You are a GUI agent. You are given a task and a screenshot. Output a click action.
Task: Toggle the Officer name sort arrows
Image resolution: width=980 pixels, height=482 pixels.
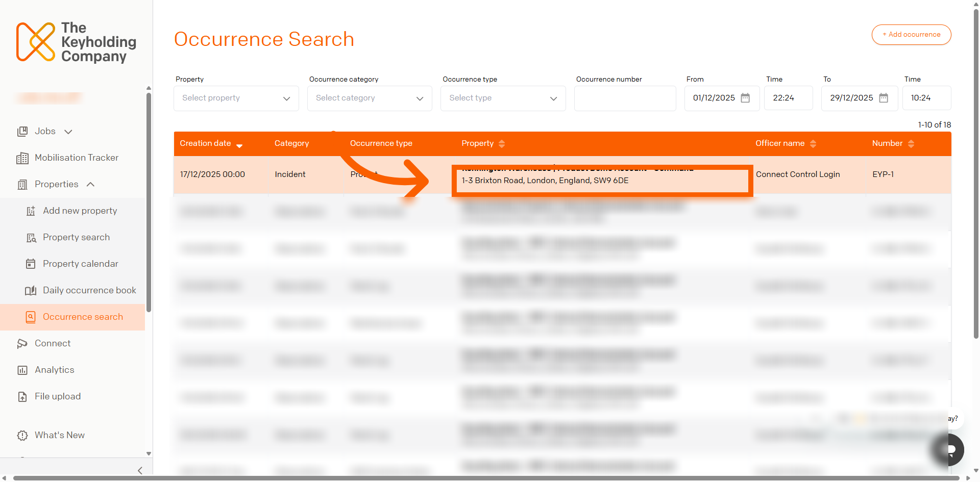[813, 144]
